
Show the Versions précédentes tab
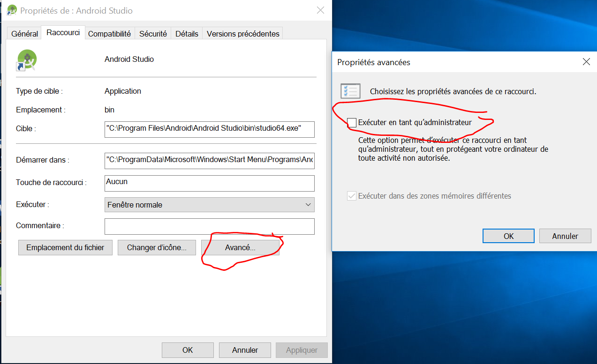[243, 34]
